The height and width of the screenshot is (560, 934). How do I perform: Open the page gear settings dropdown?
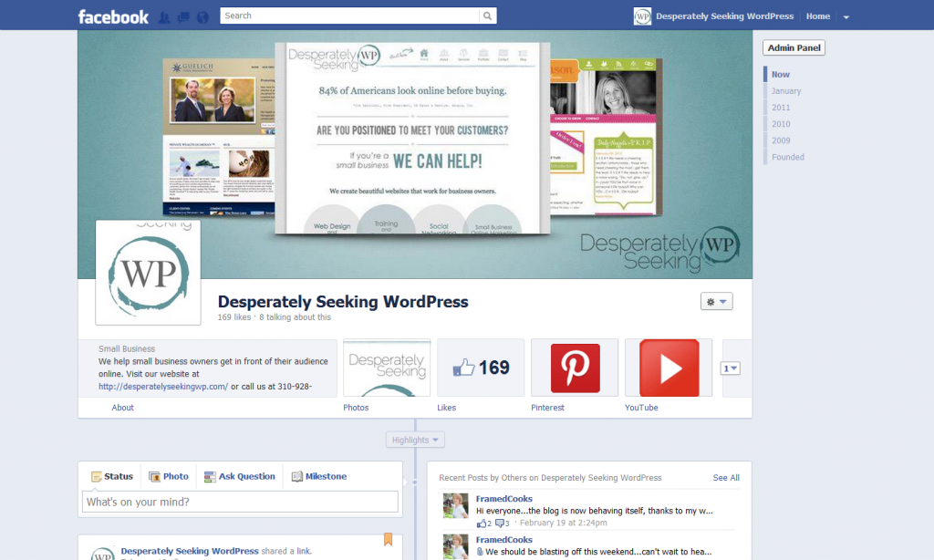pyautogui.click(x=717, y=302)
